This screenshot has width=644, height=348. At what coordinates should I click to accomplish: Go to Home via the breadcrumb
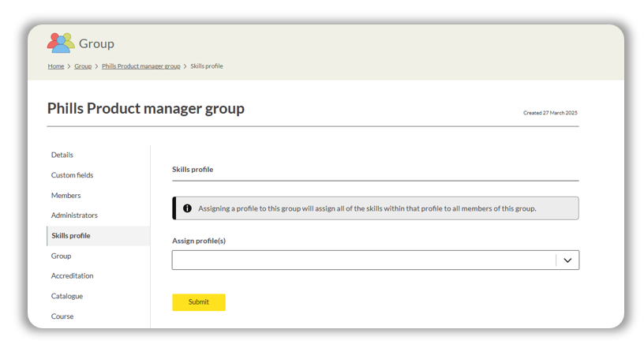55,66
